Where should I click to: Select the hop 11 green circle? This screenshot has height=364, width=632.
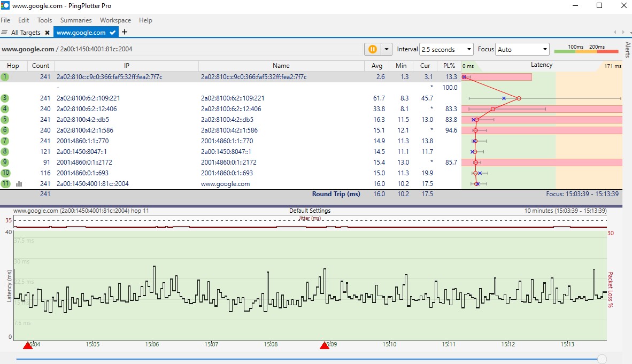coord(5,183)
